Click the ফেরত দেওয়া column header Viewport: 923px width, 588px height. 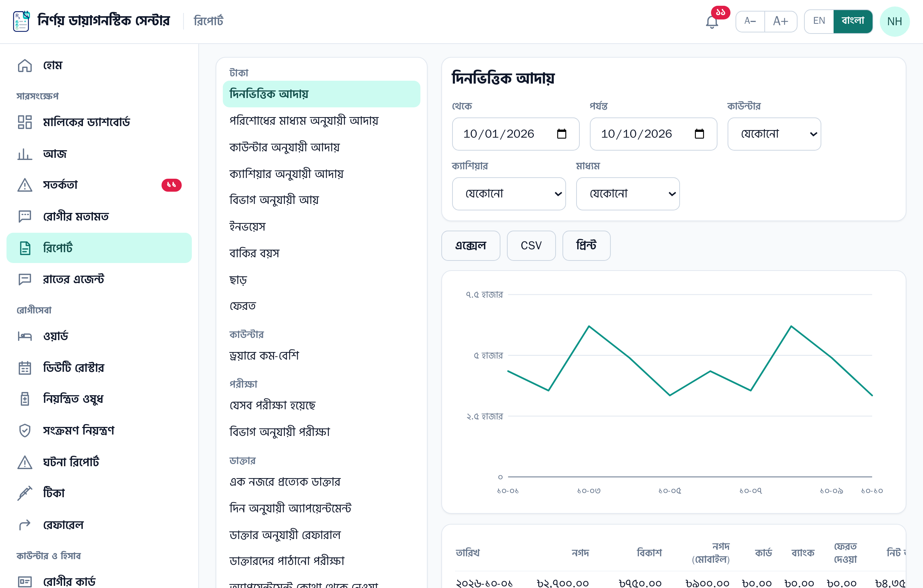[845, 553]
